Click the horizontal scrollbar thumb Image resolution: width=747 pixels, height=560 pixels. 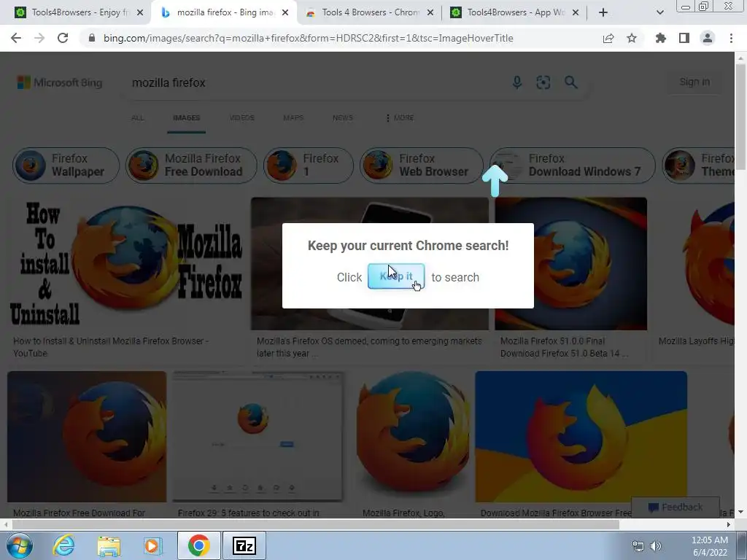tap(315, 524)
